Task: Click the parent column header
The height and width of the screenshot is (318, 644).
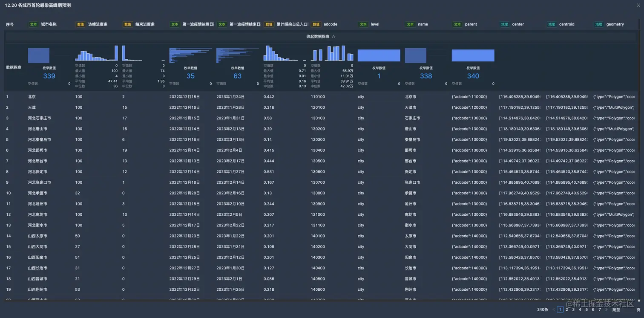Action: pyautogui.click(x=471, y=24)
